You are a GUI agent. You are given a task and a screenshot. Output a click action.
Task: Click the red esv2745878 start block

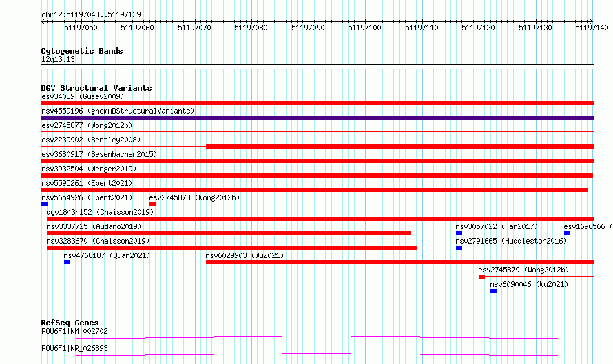152,204
